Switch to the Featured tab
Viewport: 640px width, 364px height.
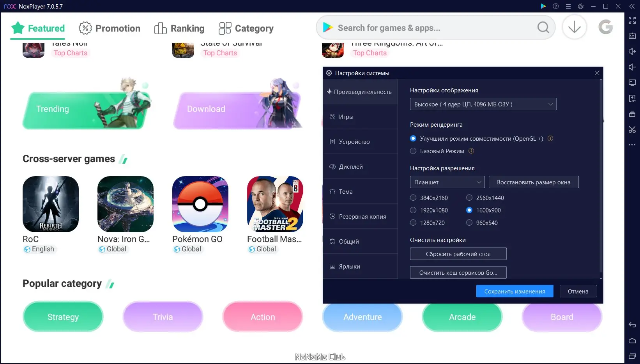coord(38,28)
